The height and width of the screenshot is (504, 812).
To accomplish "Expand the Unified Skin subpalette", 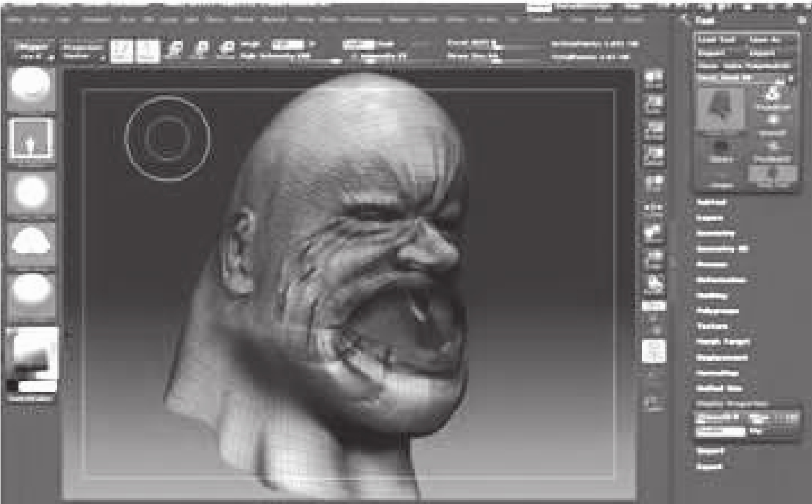I will coord(719,388).
